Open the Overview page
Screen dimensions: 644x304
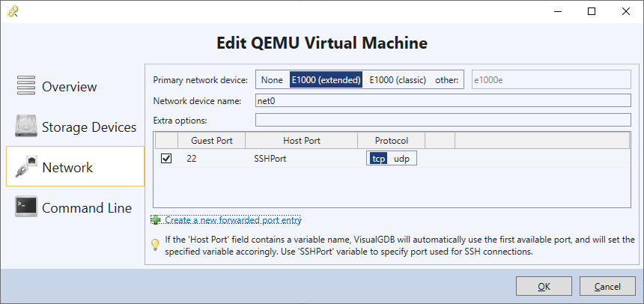coord(75,87)
